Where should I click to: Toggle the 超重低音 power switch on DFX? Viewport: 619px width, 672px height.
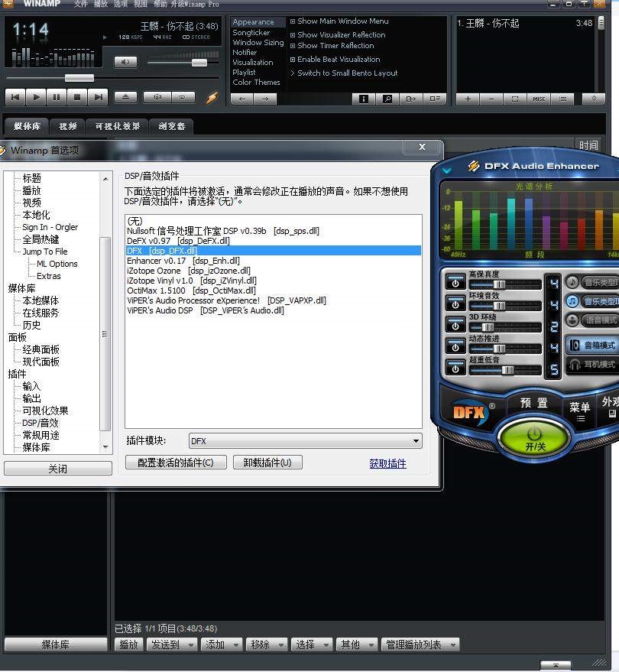pyautogui.click(x=455, y=368)
